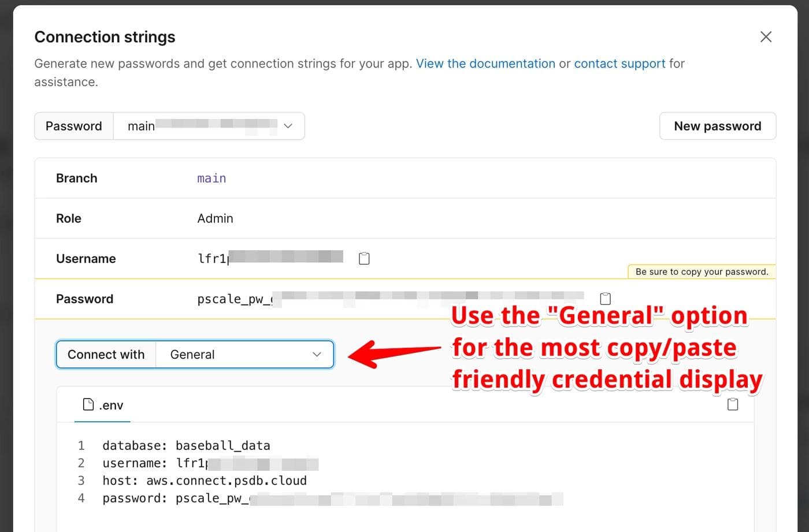Screen dimensions: 809x532
Task: Select the baseball_data database name
Action: coord(222,445)
